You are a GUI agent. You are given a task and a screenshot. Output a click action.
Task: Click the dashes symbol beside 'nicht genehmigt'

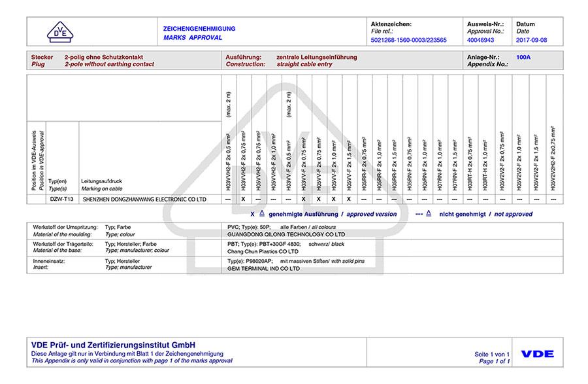(419, 214)
